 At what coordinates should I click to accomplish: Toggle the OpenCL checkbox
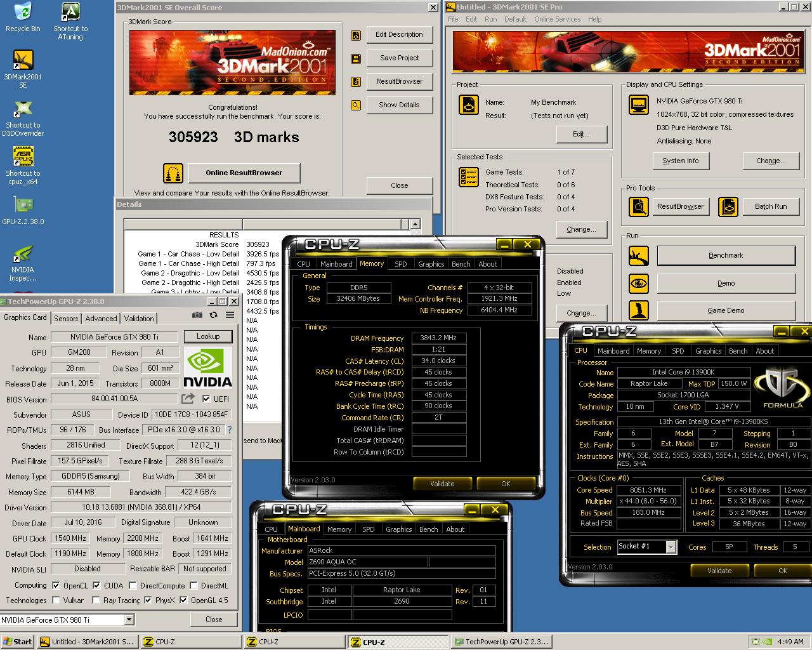point(56,586)
